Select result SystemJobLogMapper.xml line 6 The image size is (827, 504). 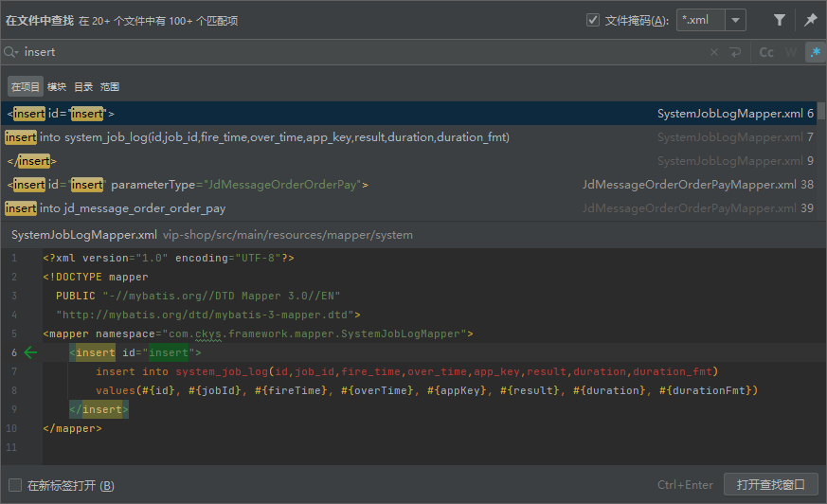[x=408, y=114]
